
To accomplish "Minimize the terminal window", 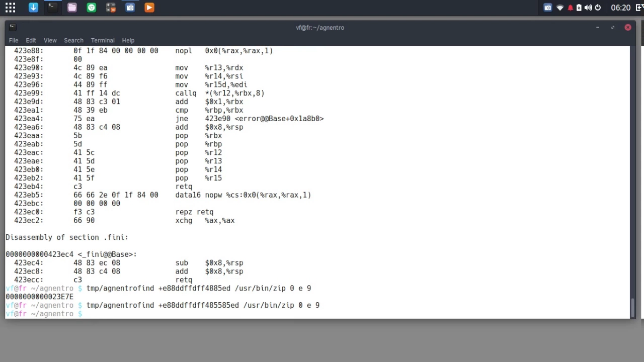I will point(598,28).
